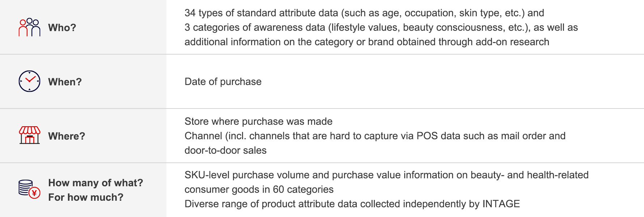Click the 'For how much?' heading
This screenshot has width=644, height=217.
pyautogui.click(x=86, y=197)
